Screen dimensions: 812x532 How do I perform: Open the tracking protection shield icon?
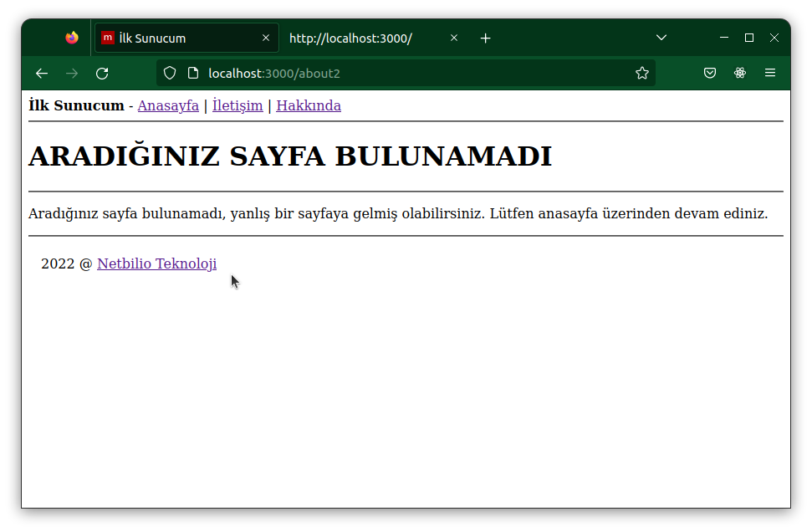(x=170, y=73)
